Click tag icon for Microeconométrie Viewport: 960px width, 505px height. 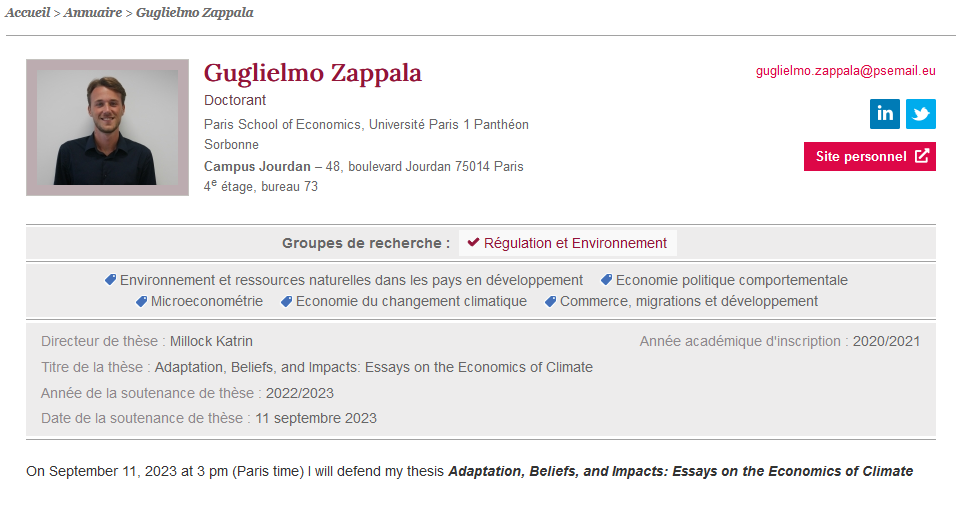pos(141,301)
